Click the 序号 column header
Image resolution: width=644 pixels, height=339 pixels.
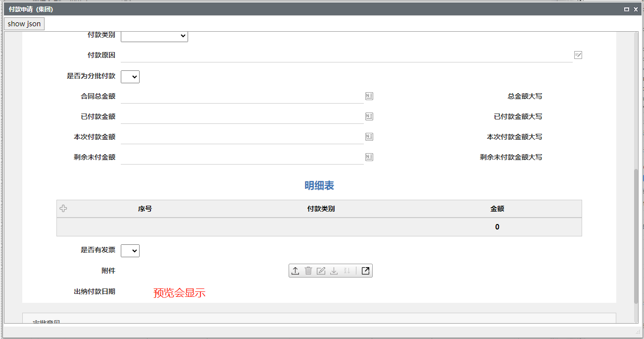145,209
